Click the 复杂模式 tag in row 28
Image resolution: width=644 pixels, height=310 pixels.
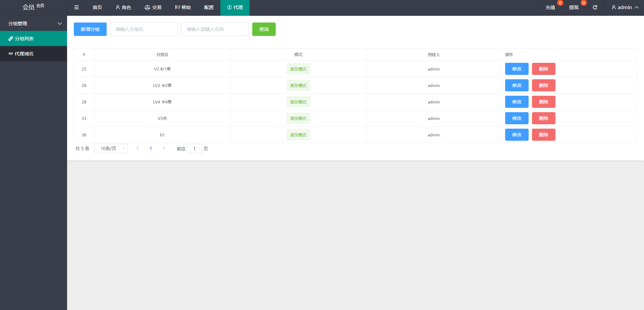(x=299, y=102)
